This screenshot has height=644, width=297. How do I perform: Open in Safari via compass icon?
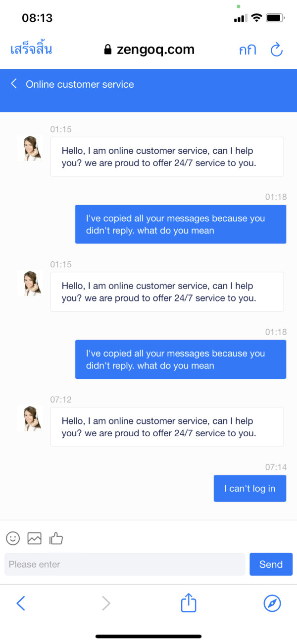(272, 603)
